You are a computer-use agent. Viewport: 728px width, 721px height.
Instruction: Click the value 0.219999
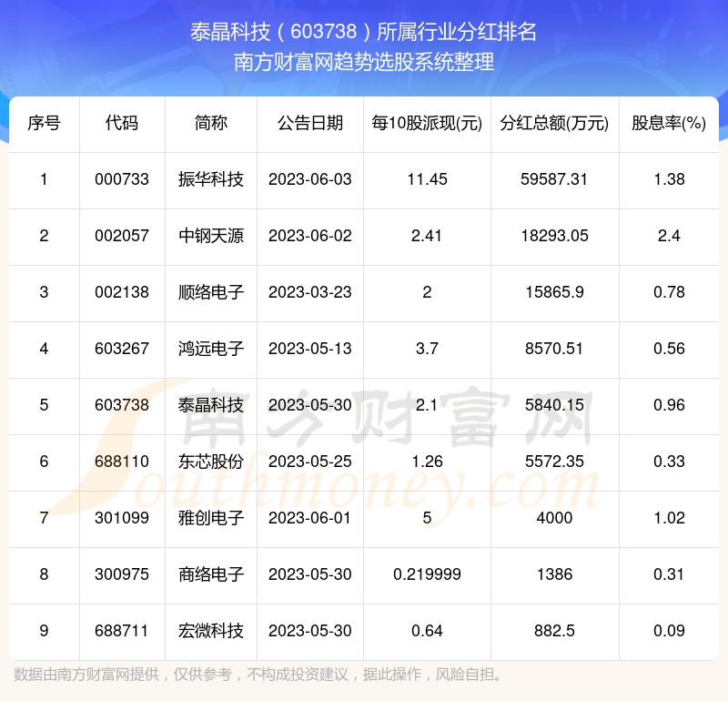pos(427,574)
